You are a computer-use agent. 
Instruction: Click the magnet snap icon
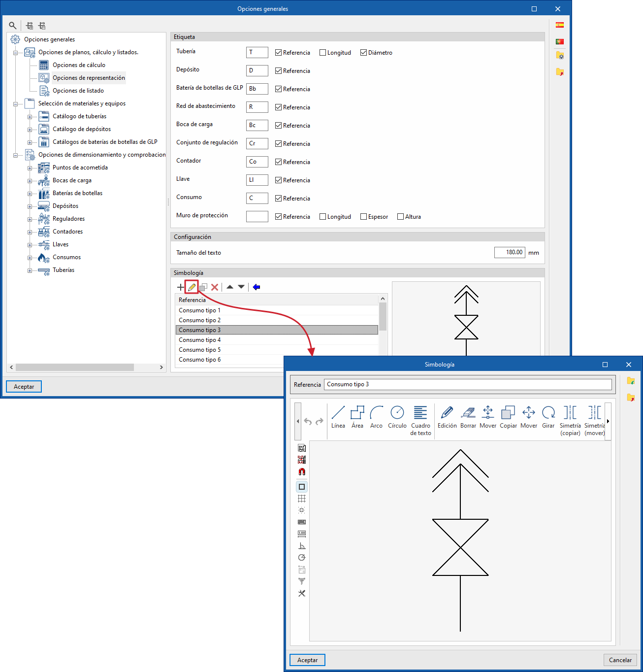coord(302,471)
